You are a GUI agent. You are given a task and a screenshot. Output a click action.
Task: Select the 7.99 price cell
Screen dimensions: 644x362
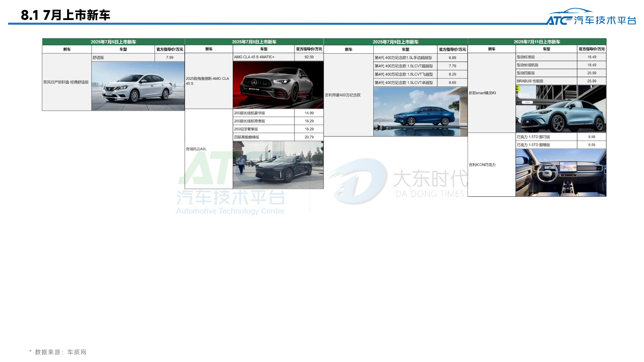coord(170,58)
